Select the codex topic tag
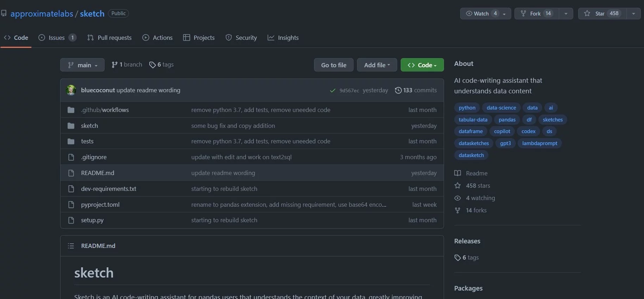644x299 pixels. click(529, 131)
